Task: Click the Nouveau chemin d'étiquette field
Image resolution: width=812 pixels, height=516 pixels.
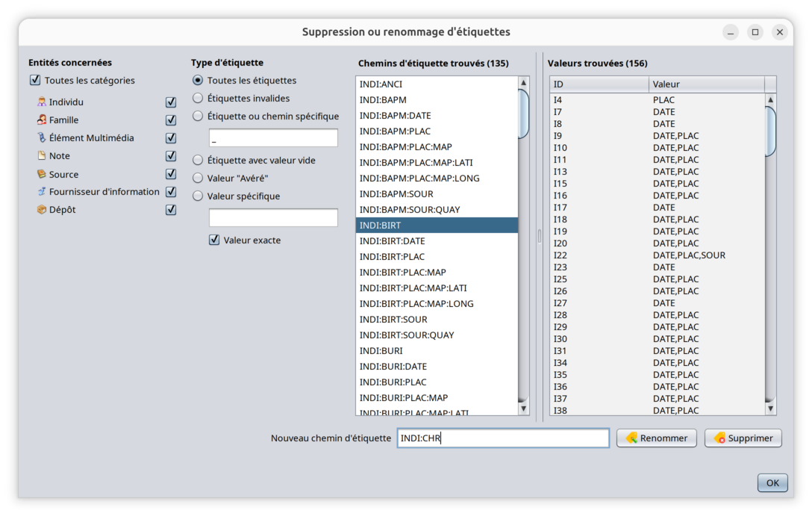Action: click(x=503, y=438)
